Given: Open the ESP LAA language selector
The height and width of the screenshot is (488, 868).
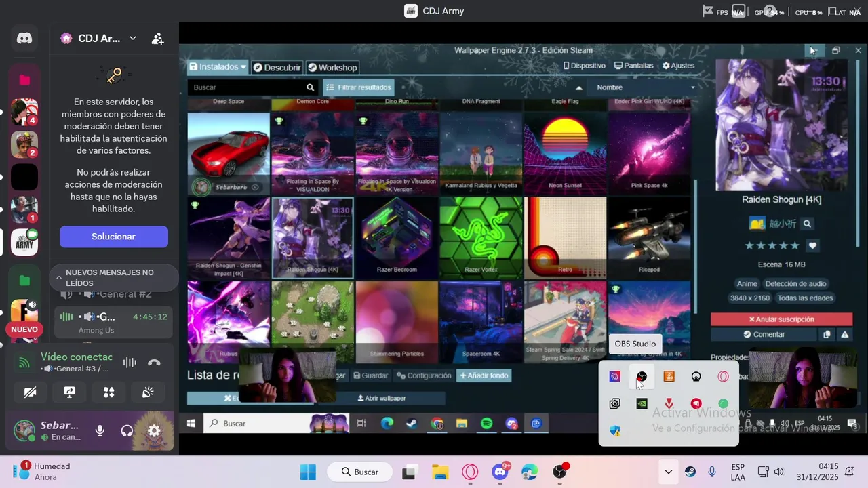Looking at the screenshot, I should (x=738, y=472).
